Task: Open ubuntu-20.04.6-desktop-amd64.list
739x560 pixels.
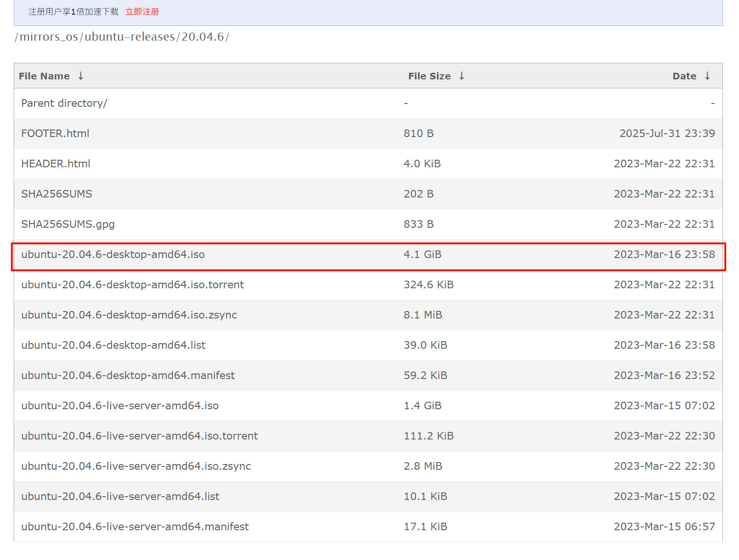Action: click(x=113, y=345)
